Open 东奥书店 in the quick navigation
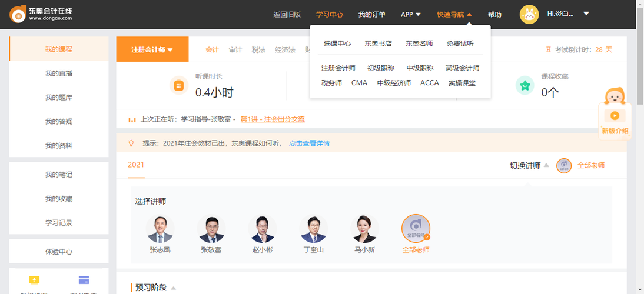The height and width of the screenshot is (294, 644). (x=379, y=44)
